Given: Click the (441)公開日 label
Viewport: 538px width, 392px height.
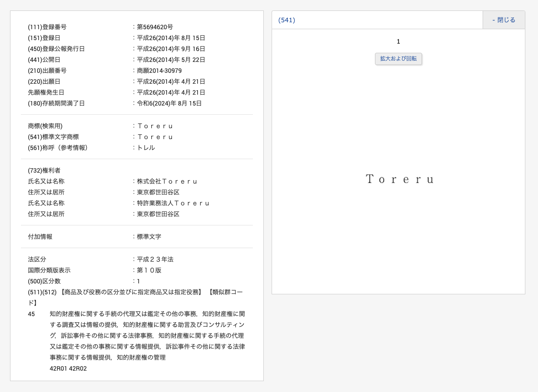Looking at the screenshot, I should click(x=44, y=60).
